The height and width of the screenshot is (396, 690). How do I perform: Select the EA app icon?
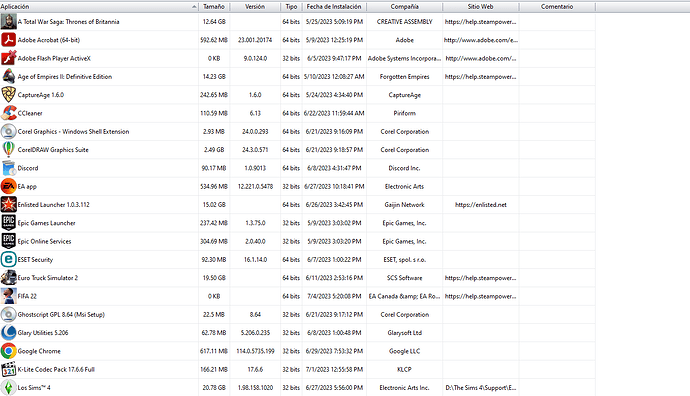click(x=8, y=186)
